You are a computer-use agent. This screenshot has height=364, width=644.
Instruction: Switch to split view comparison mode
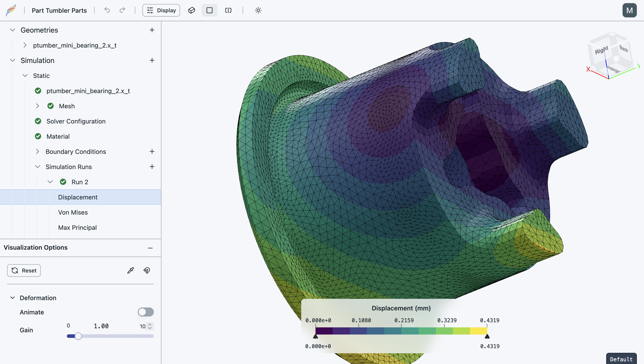click(x=228, y=10)
